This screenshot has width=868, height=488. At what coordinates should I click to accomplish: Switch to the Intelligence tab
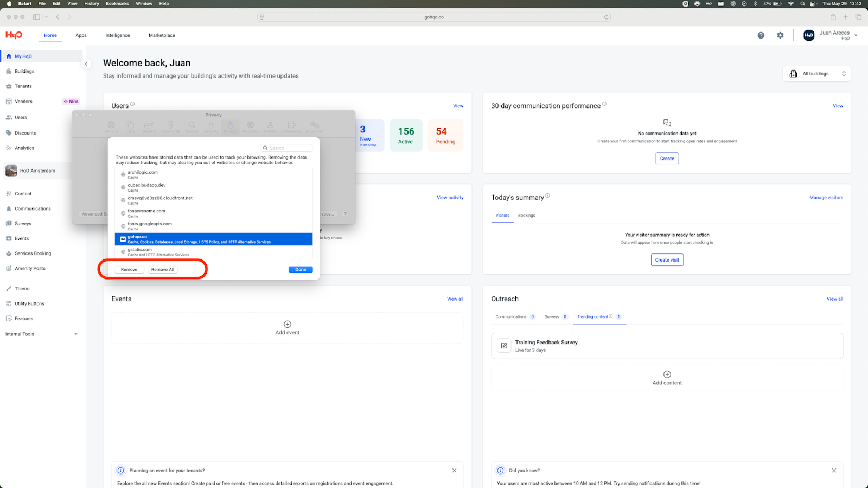(118, 35)
